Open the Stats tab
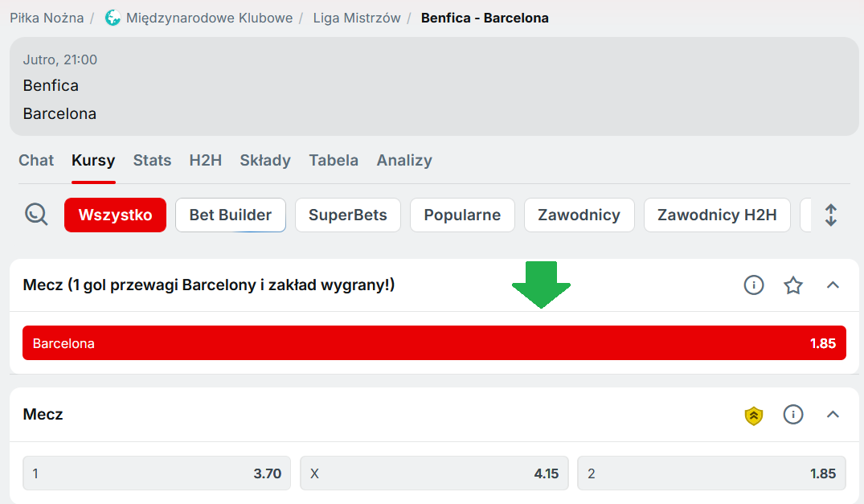This screenshot has width=864, height=504. (152, 160)
